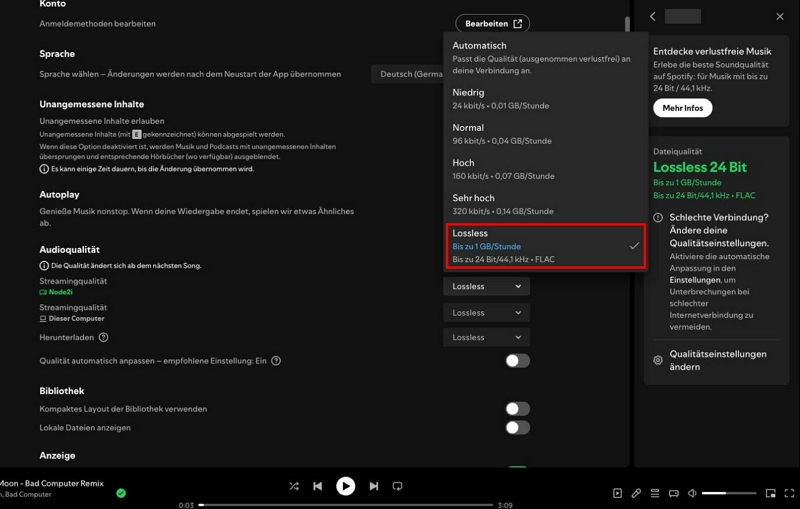Click the Audioqualität section heading
Viewport: 800px width, 509px height.
[69, 249]
